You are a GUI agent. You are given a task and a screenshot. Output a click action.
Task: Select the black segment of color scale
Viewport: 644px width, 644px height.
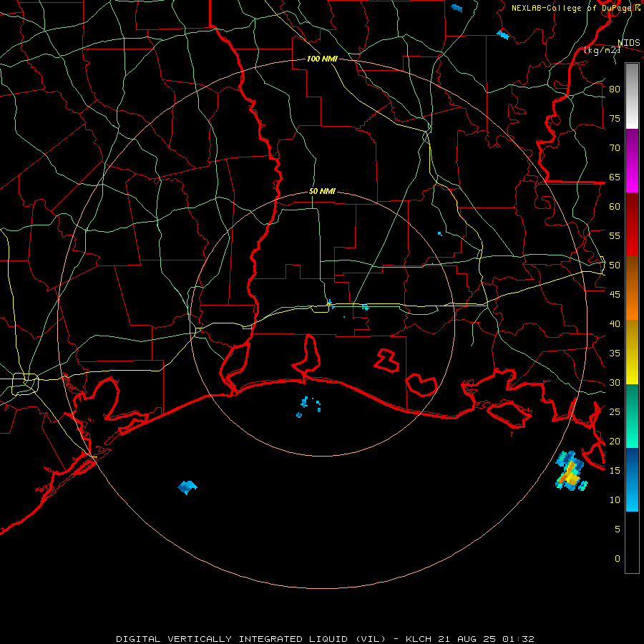632,542
